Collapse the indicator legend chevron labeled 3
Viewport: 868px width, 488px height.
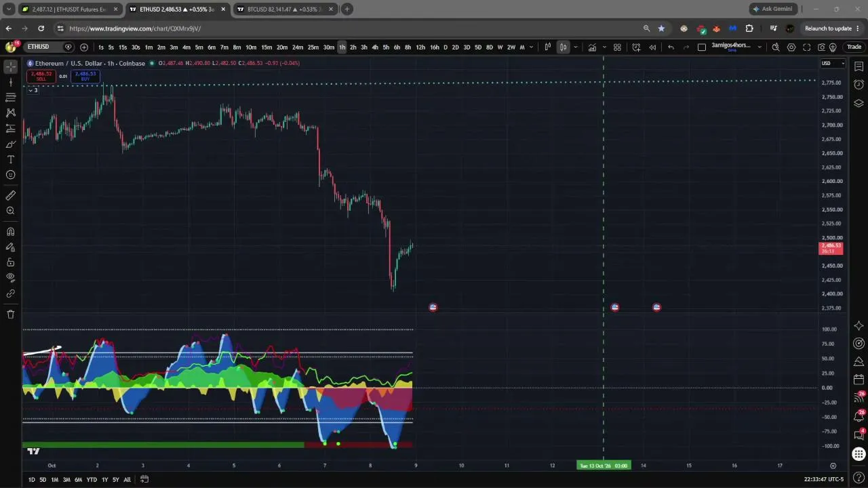point(32,90)
